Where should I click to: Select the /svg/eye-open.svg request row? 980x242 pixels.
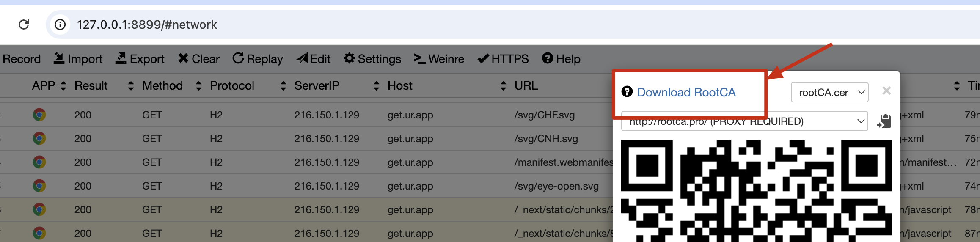click(306, 186)
